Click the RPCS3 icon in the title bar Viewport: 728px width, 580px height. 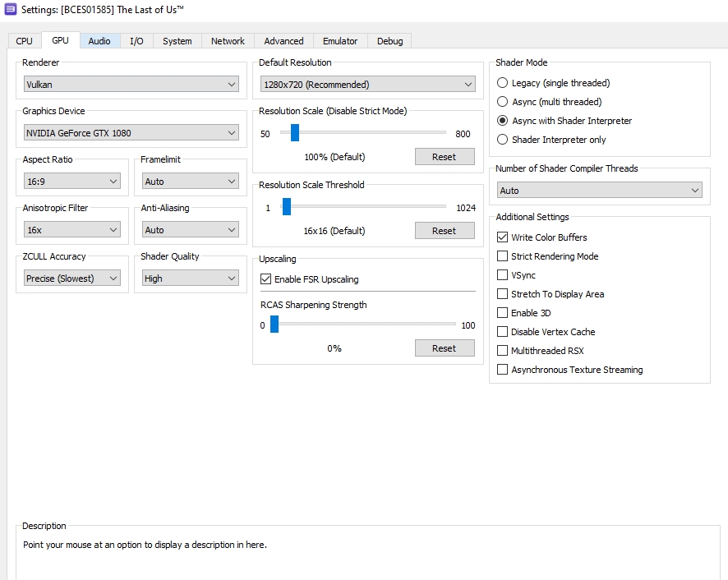coord(10,9)
